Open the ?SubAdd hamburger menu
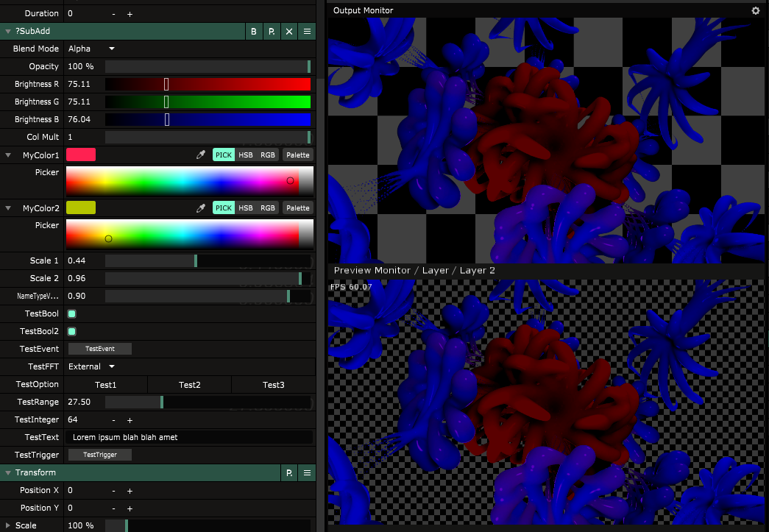Image resolution: width=769 pixels, height=532 pixels. pyautogui.click(x=307, y=31)
